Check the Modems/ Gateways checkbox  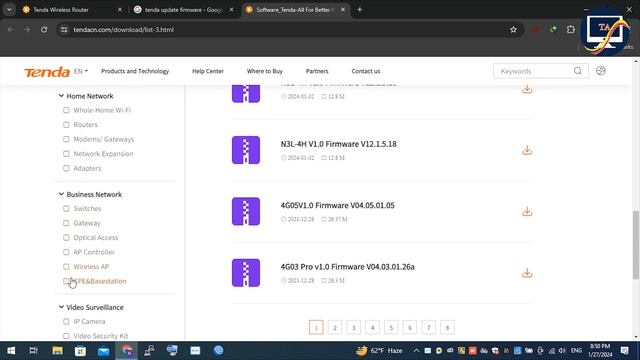66,139
